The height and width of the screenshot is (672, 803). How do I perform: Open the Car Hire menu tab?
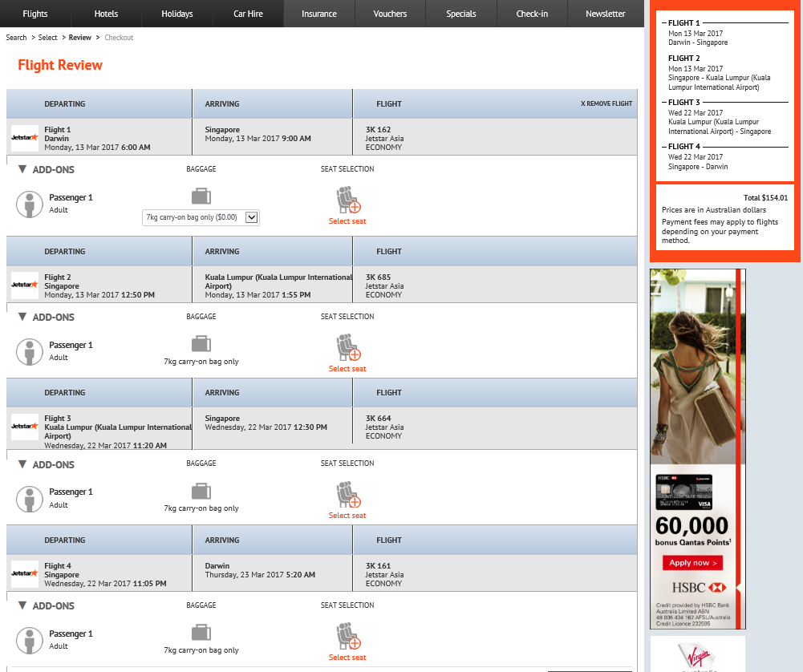point(249,14)
